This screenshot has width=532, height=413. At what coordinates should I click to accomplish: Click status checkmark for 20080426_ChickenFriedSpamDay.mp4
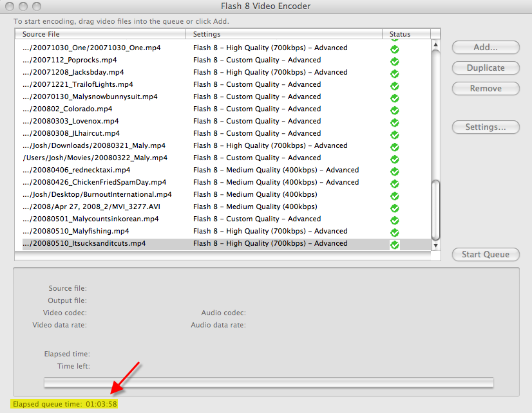(x=394, y=183)
